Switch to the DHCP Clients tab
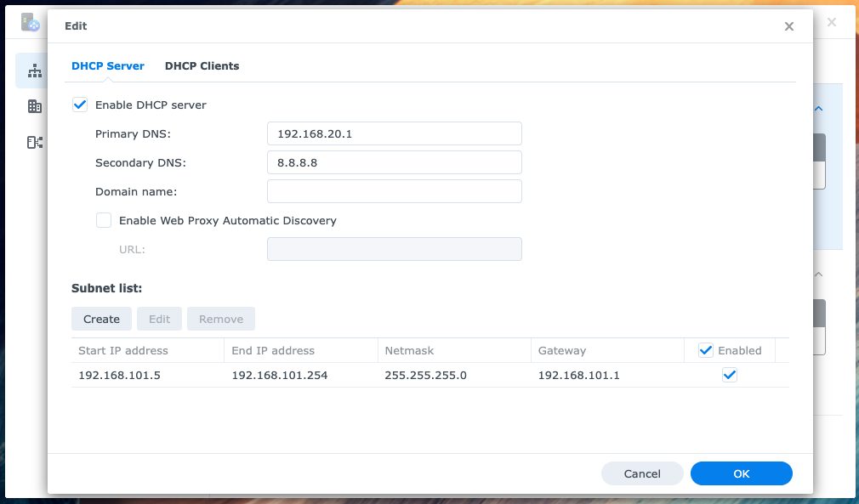The image size is (859, 504). [x=202, y=65]
